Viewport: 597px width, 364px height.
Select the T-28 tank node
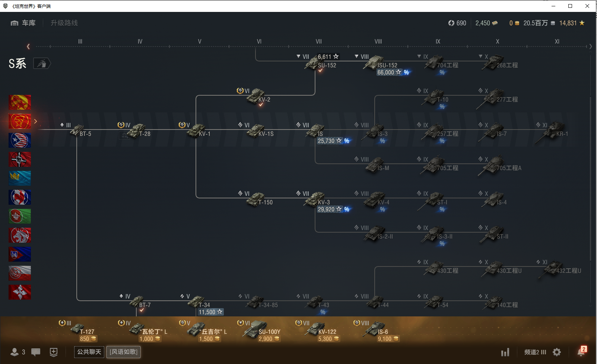pos(136,130)
